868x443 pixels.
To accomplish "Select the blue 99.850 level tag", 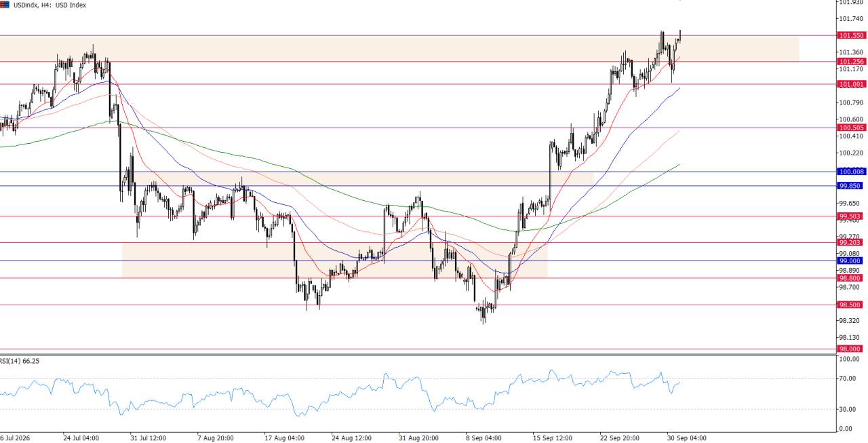I will tap(850, 186).
